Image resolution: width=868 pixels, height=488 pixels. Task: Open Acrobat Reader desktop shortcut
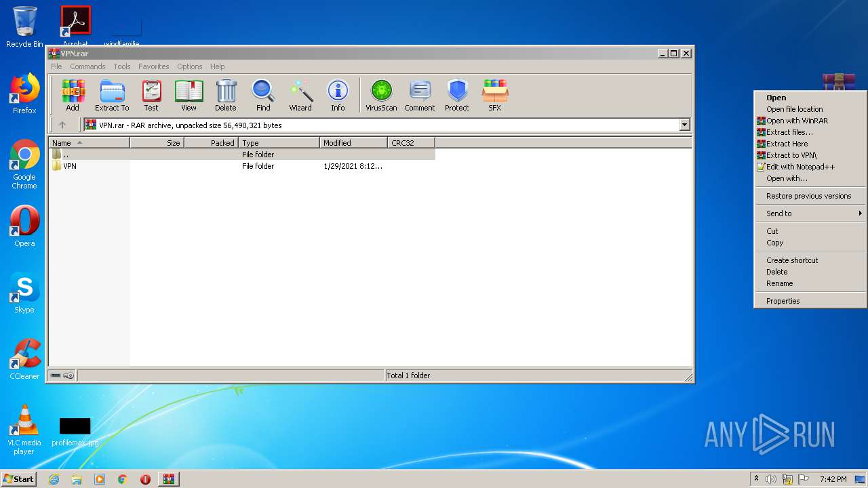(75, 26)
